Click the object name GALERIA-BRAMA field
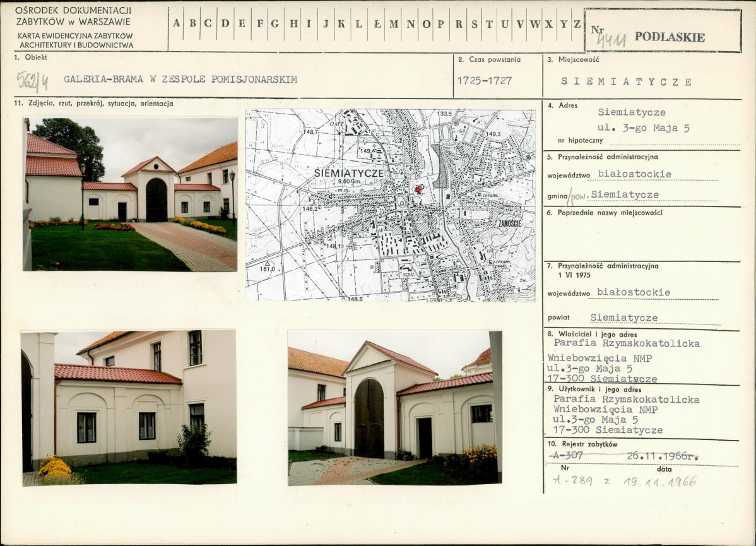This screenshot has width=756, height=546. click(180, 80)
